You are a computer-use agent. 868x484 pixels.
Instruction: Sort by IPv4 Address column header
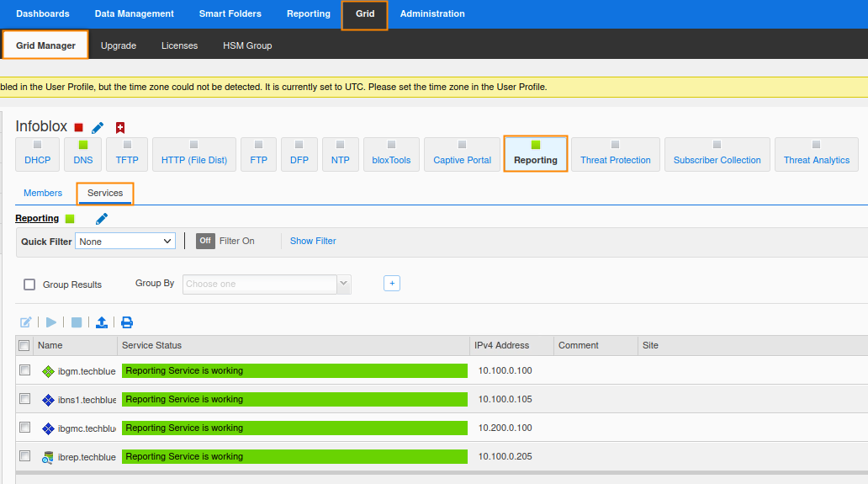coord(511,346)
